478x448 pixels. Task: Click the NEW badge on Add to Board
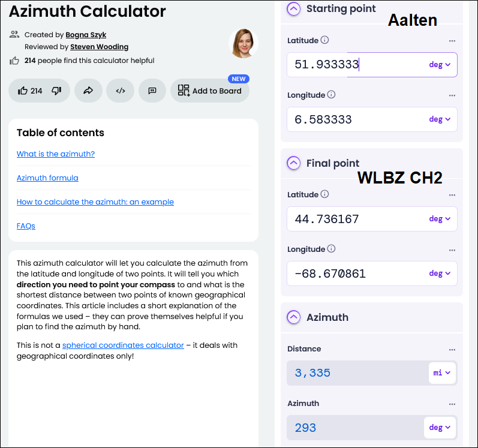coord(239,79)
